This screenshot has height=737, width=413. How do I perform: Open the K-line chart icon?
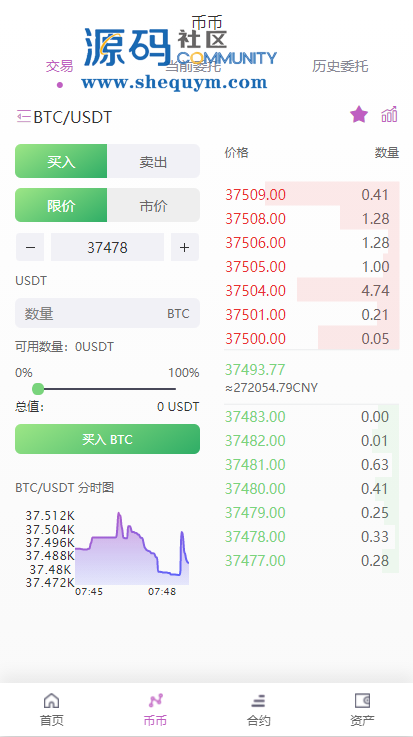click(x=390, y=114)
